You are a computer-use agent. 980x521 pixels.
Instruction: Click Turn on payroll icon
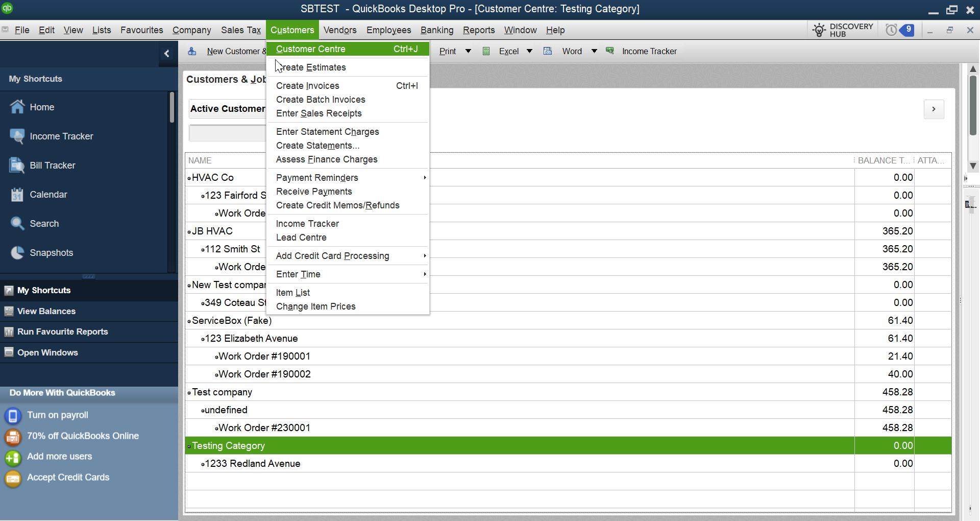(13, 416)
